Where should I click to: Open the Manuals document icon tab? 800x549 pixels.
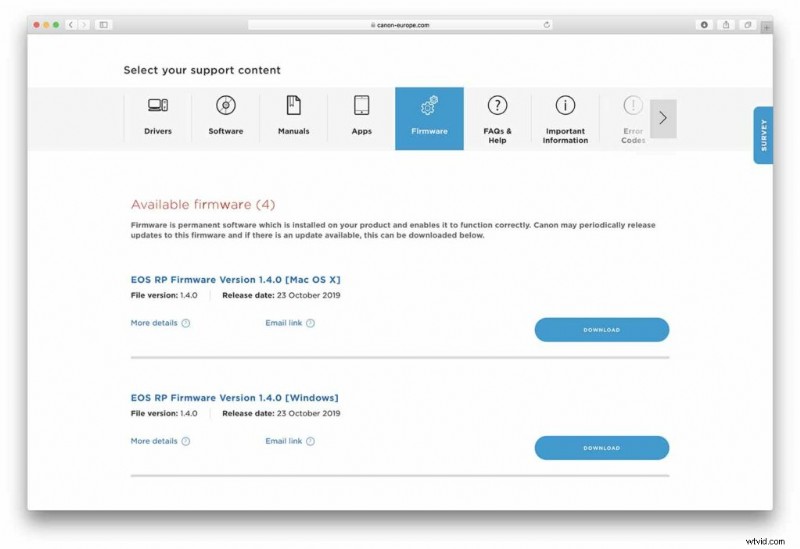(293, 118)
